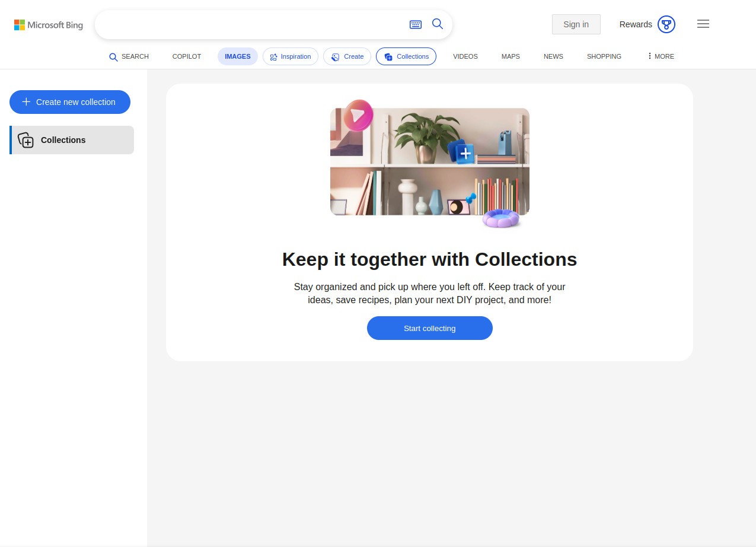
Task: Go to the Videos tab
Action: 465,56
